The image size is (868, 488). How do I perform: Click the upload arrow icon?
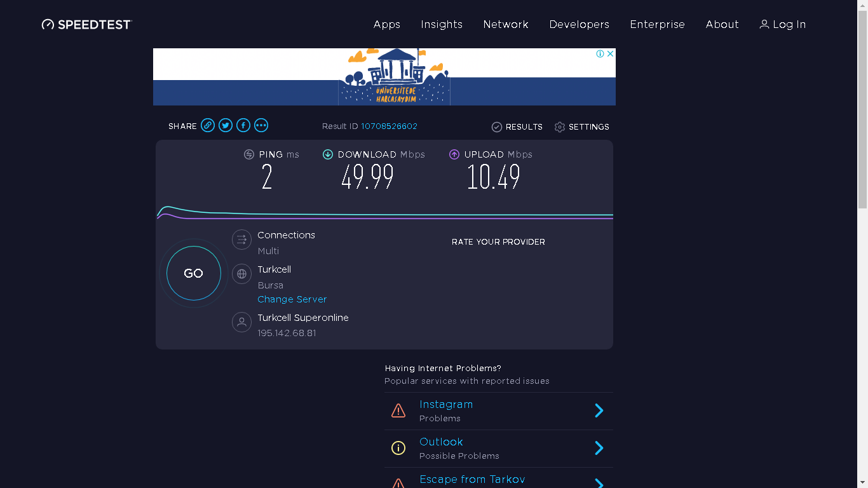tap(454, 154)
